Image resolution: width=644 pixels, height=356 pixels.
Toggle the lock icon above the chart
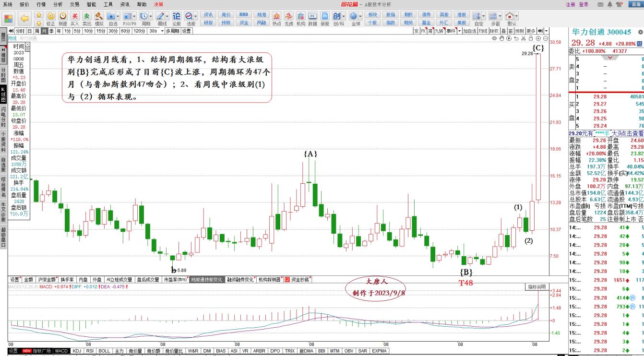[x=531, y=38]
